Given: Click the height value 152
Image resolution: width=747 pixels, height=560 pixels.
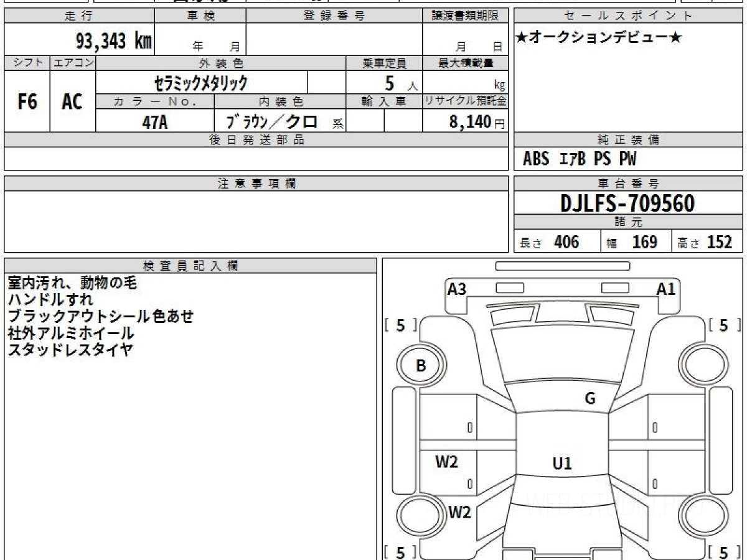Looking at the screenshot, I should 719,242.
